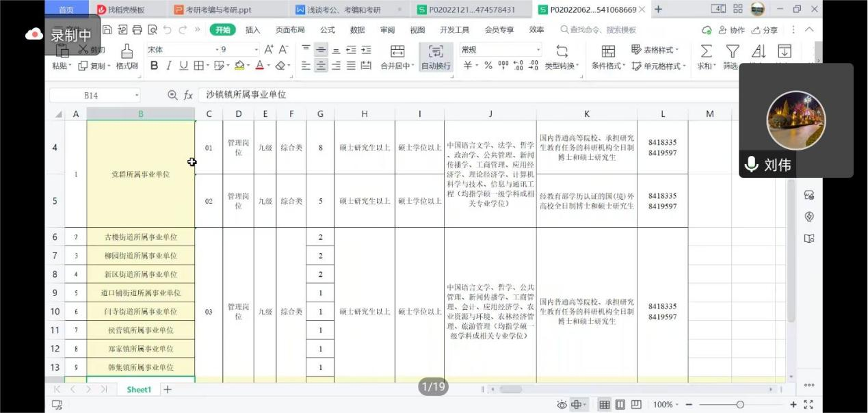This screenshot has height=413, width=868.
Task: Click the Collaborate (协作) button
Action: pos(731,30)
